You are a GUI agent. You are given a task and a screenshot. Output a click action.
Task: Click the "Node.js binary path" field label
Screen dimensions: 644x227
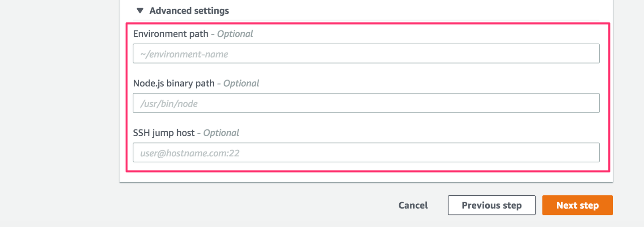[174, 84]
